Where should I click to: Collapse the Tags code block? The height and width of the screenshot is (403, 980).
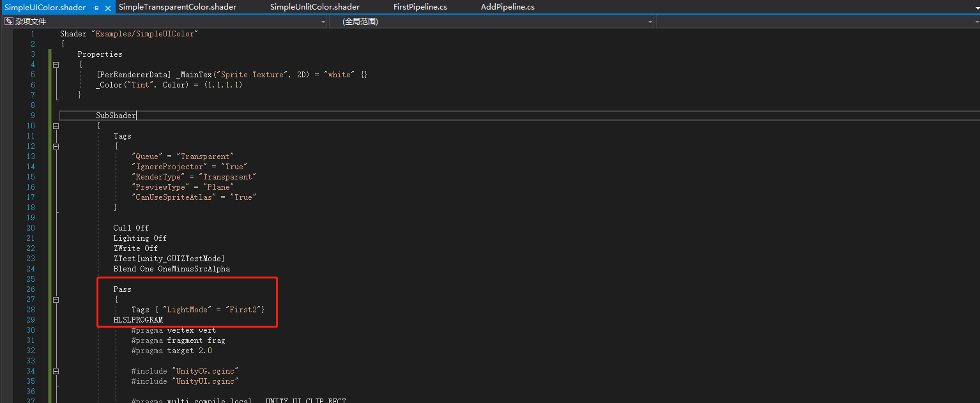coord(56,146)
